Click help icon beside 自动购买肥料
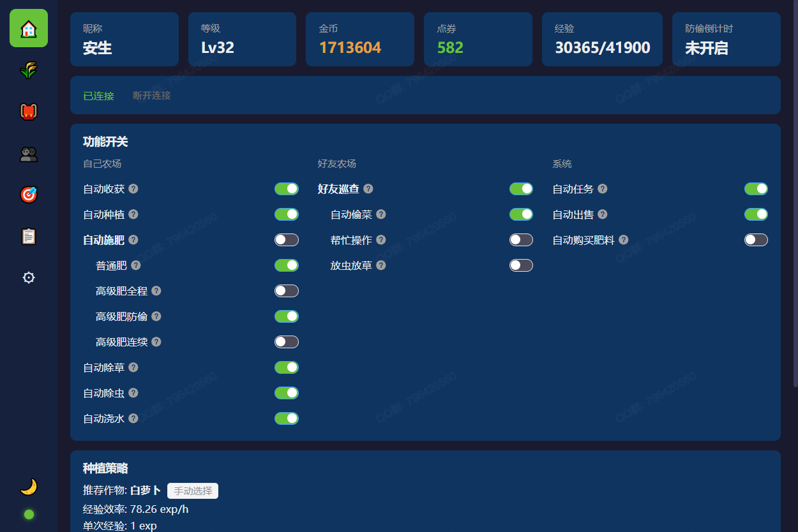The height and width of the screenshot is (532, 798). [624, 240]
